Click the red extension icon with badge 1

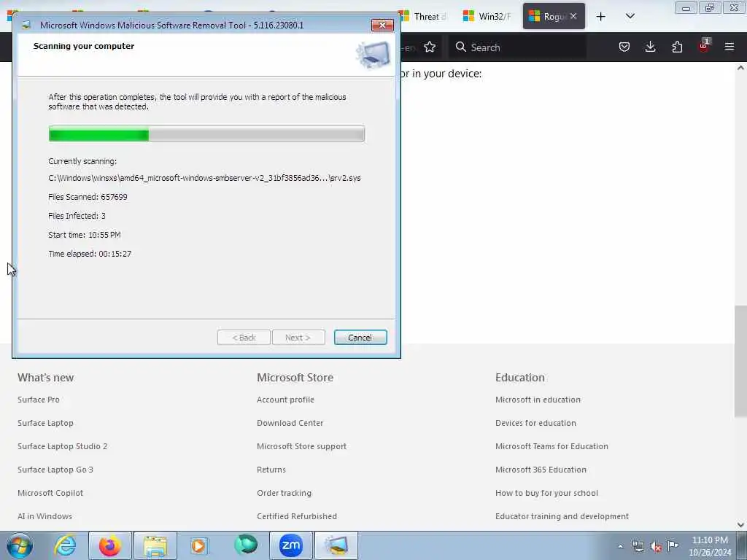704,46
